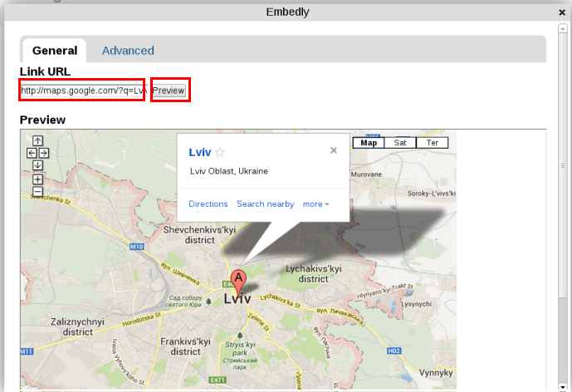Pan the map right with the arrow
The width and height of the screenshot is (572, 392).
[44, 153]
